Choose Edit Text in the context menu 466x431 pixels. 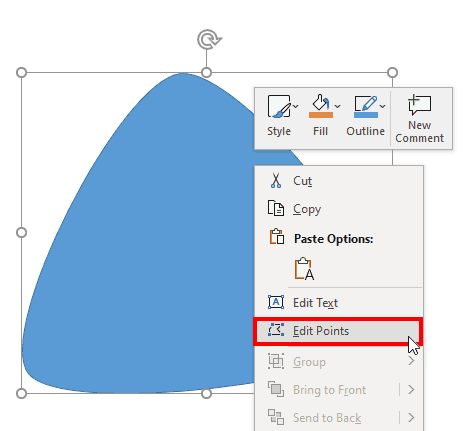coord(339,302)
